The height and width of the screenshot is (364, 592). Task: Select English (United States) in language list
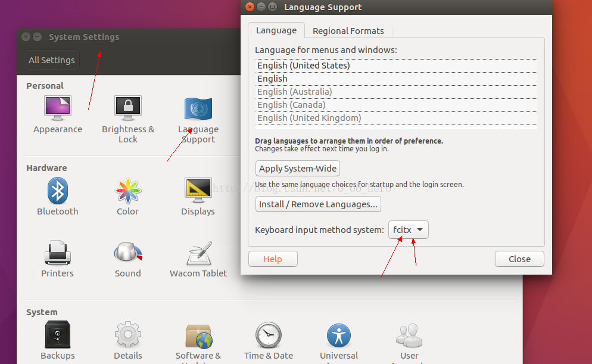coord(396,66)
